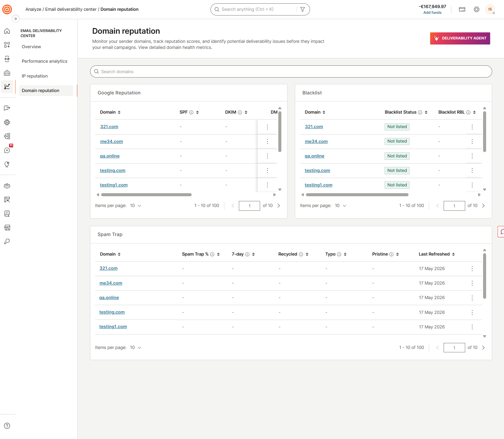
Task: Change items per page in Blacklist
Action: (x=340, y=206)
